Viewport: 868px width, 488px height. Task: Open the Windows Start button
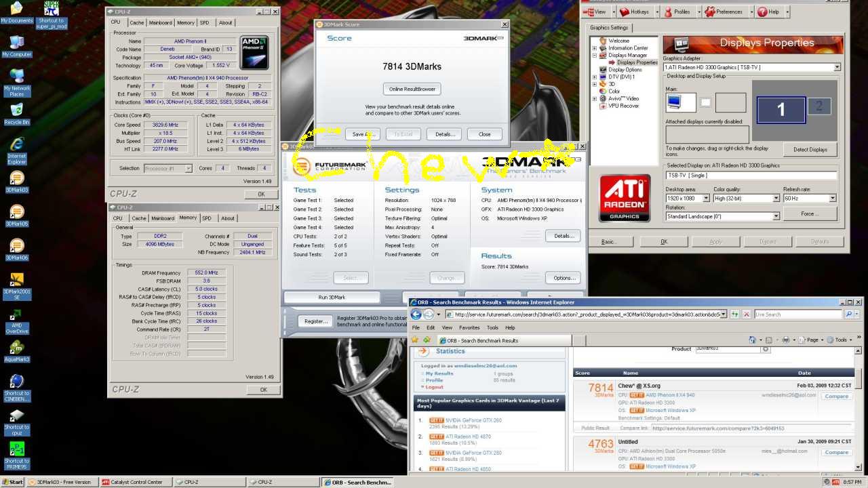click(13, 482)
